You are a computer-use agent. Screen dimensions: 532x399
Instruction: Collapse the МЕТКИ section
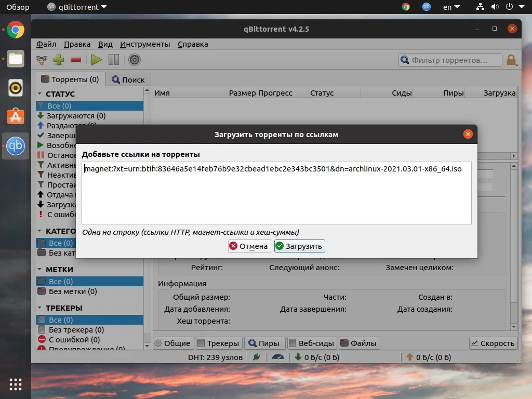coord(41,269)
